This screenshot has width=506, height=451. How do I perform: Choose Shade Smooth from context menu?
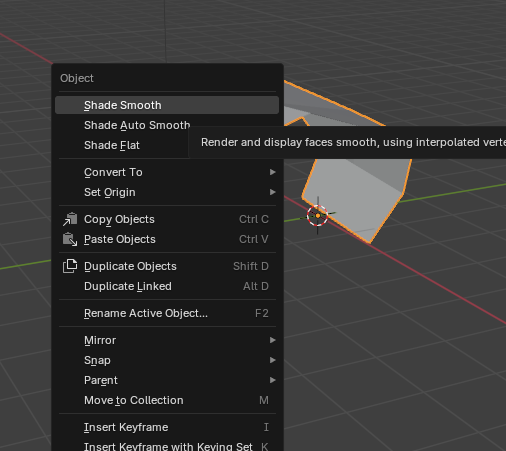(x=167, y=105)
